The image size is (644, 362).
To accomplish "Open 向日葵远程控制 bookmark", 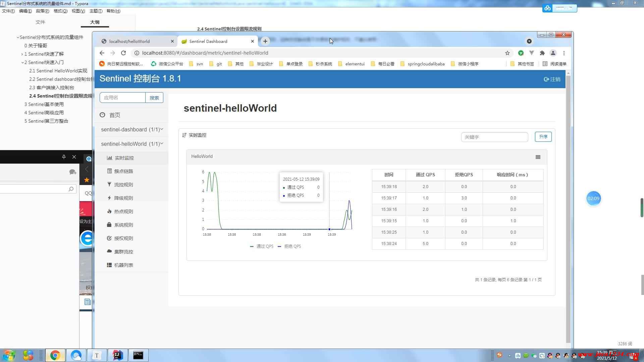I will tap(121, 64).
